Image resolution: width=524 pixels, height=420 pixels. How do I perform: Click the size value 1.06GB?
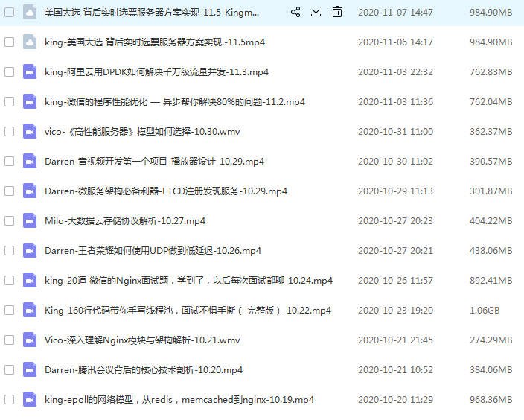[x=485, y=310]
